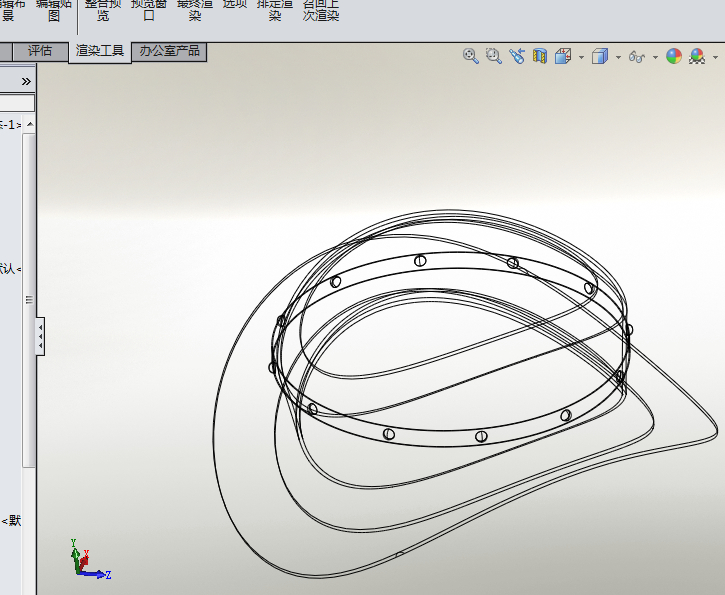Open Edit Appearance color ball icon

point(674,56)
